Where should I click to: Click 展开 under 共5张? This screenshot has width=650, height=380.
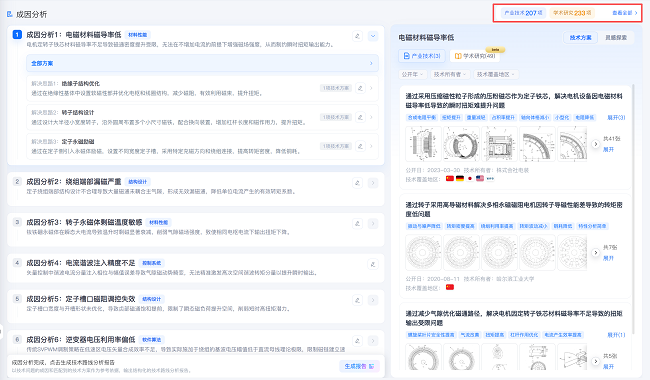[608, 366]
